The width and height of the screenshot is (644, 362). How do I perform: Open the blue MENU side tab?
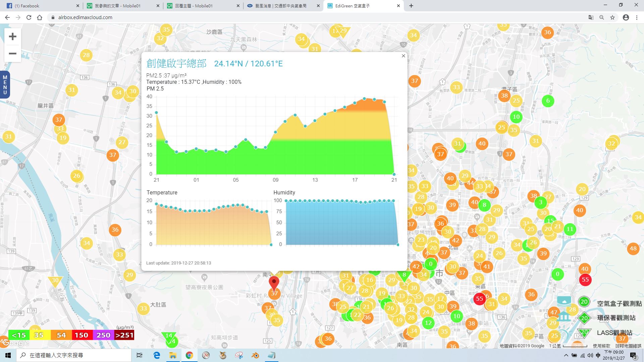tap(5, 85)
